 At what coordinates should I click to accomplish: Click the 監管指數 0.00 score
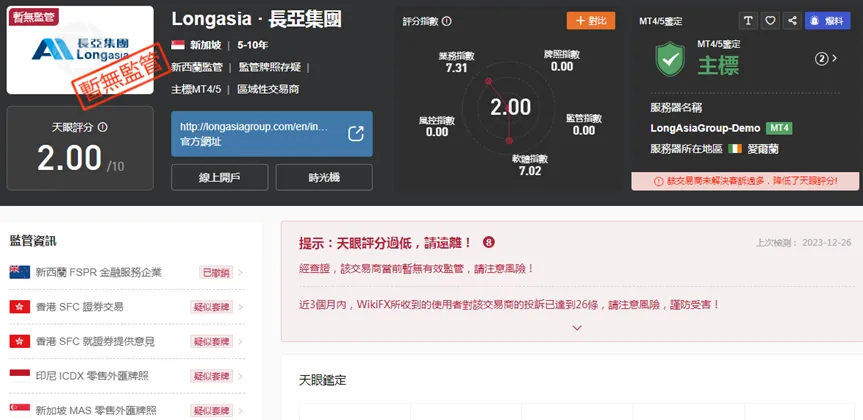(x=584, y=124)
